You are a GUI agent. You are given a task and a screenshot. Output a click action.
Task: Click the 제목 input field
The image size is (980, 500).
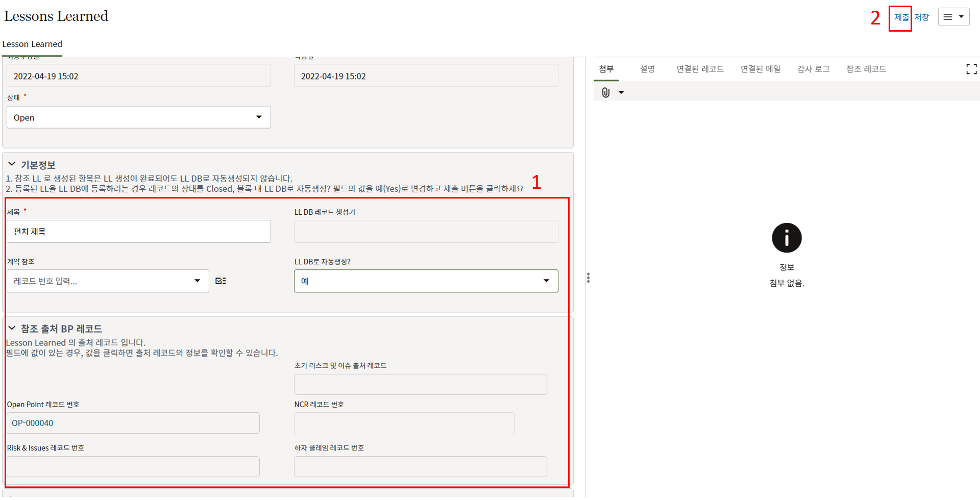pos(138,232)
